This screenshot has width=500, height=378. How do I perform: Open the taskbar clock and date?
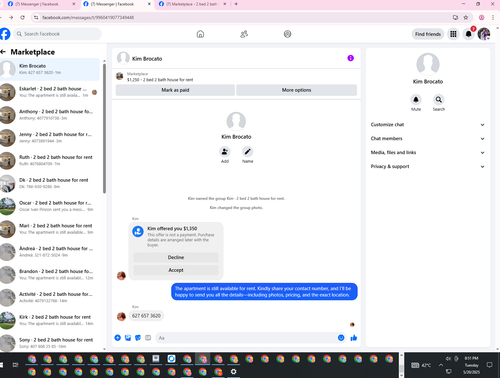(471, 365)
